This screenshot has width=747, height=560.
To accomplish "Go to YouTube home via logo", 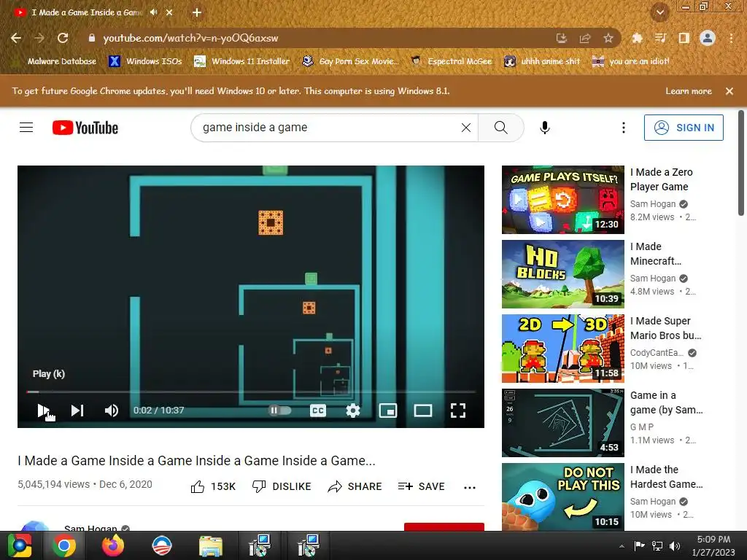I will (x=85, y=128).
